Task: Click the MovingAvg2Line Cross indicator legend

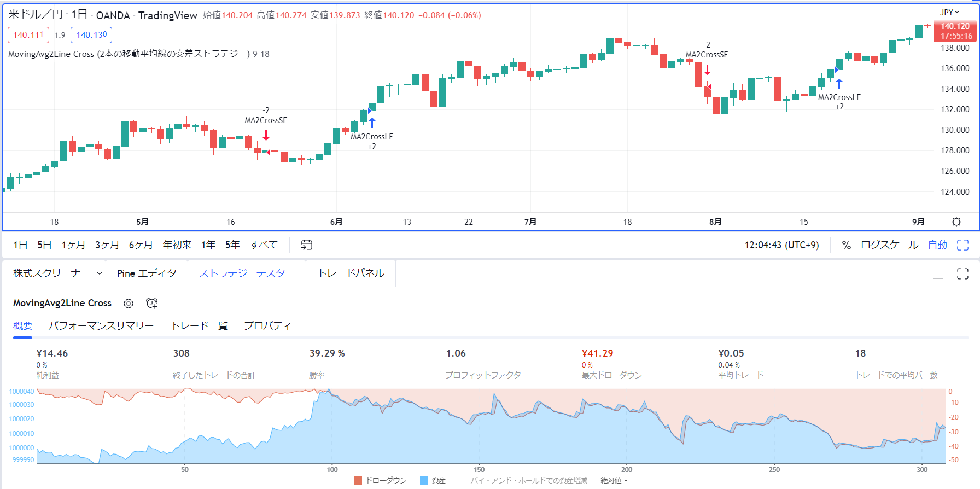Action: pyautogui.click(x=139, y=54)
